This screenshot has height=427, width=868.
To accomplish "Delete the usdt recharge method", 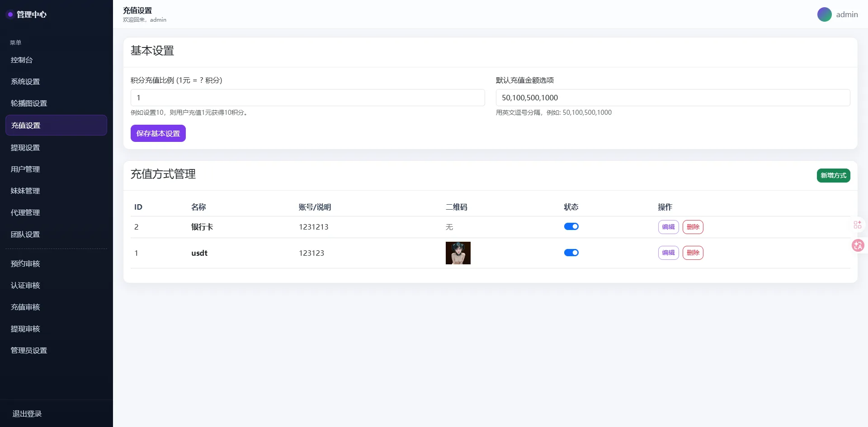I will [x=693, y=253].
